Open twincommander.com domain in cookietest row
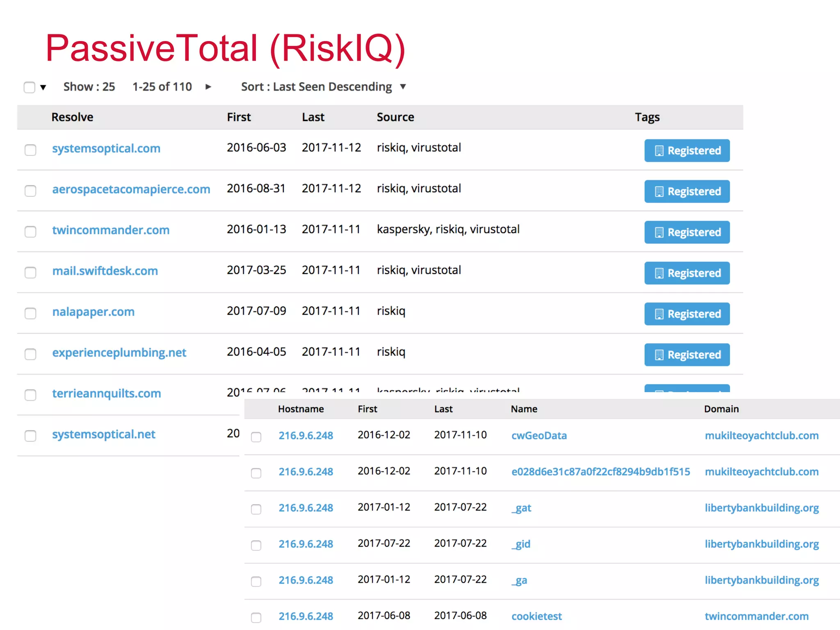 tap(757, 616)
